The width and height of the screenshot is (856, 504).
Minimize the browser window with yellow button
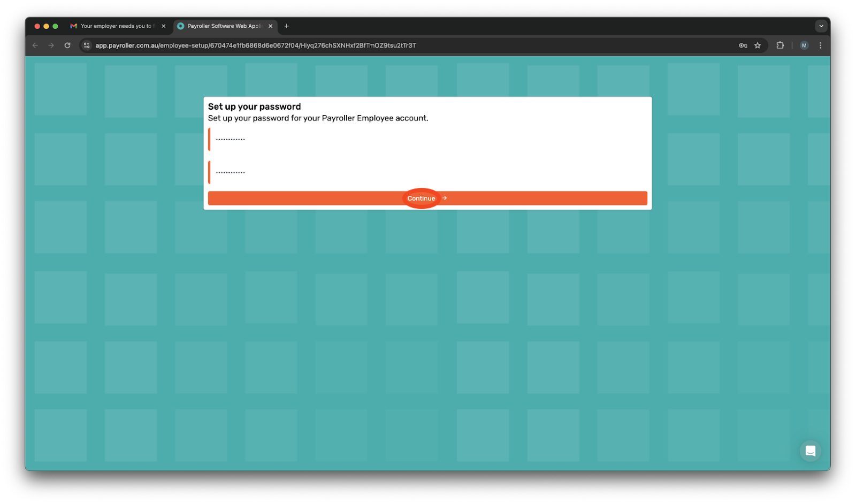(46, 26)
